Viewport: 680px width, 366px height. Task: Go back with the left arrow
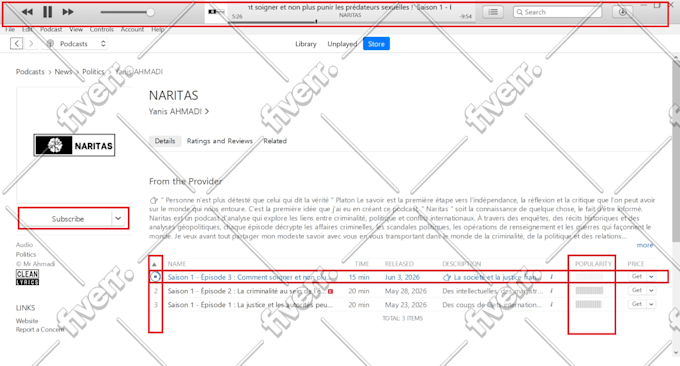[x=16, y=44]
